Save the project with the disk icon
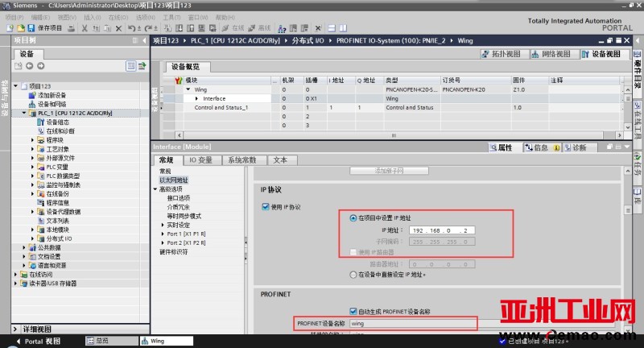This screenshot has height=348, width=644. click(x=31, y=28)
